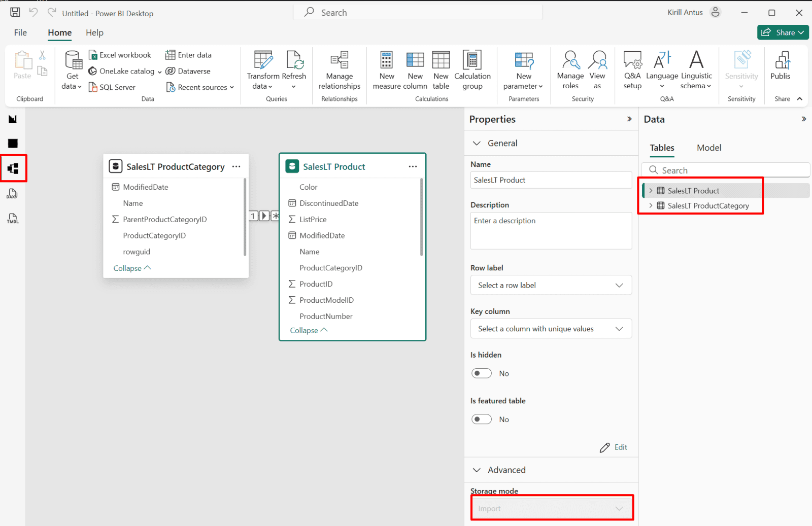Open Q&A setup

(x=632, y=60)
